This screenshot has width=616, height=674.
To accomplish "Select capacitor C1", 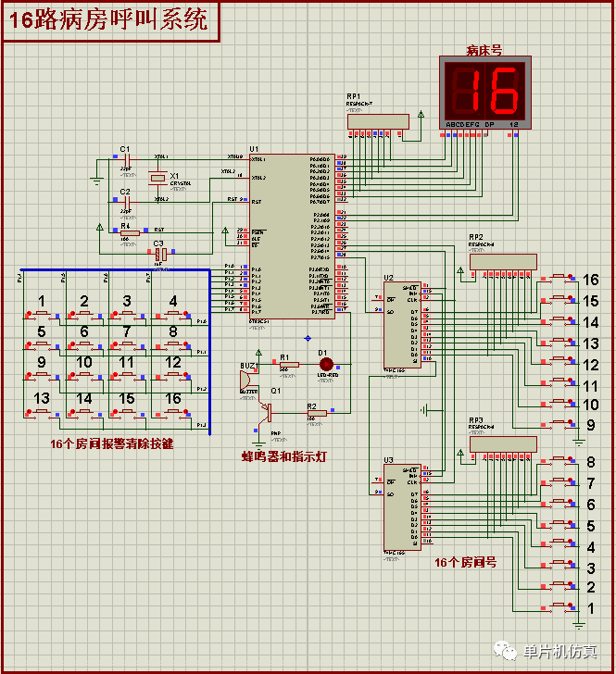I will (x=126, y=160).
